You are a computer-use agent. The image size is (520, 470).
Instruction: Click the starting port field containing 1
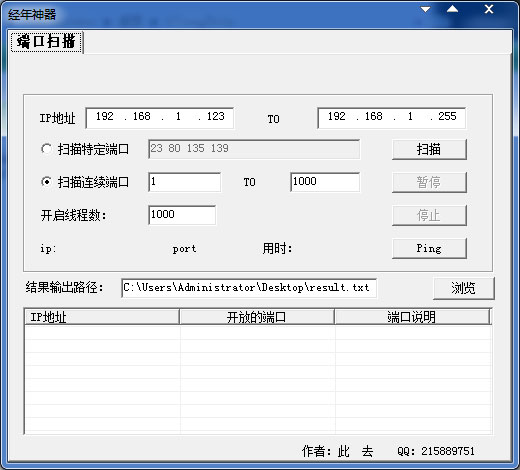185,182
